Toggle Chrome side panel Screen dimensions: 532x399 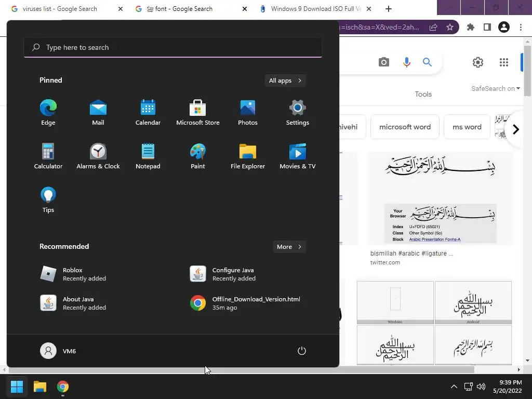487,27
